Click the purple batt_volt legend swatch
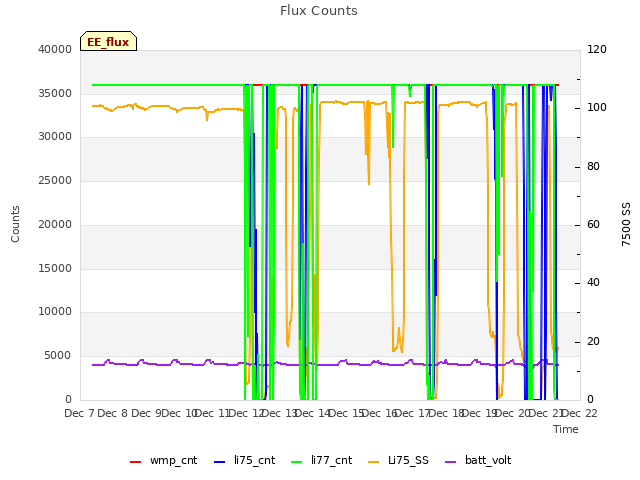This screenshot has height=480, width=640. pyautogui.click(x=450, y=462)
